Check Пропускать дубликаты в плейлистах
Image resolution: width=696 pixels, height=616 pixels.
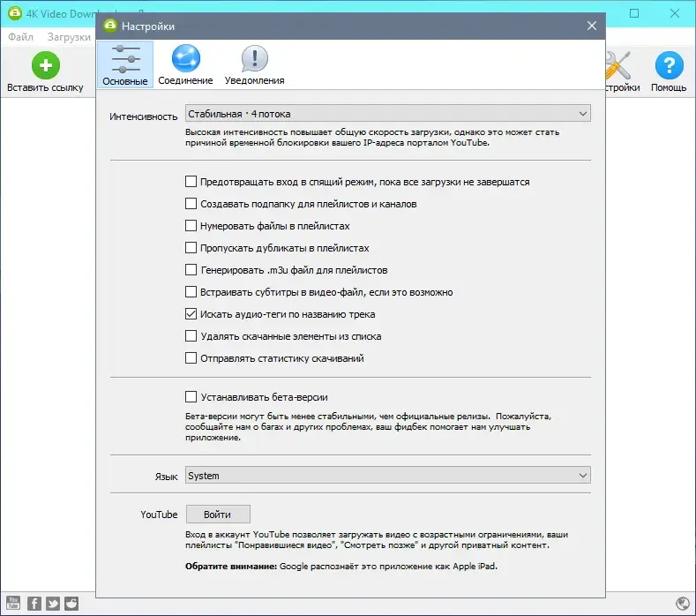tap(191, 248)
